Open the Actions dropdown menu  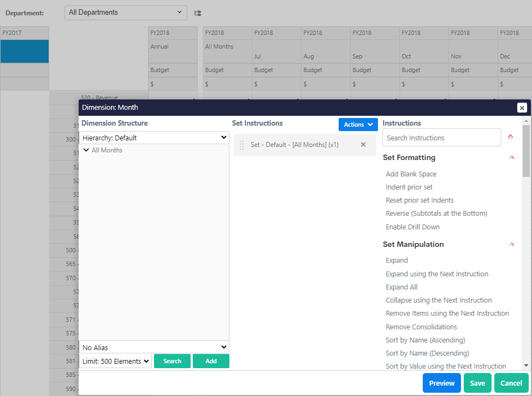[358, 125]
